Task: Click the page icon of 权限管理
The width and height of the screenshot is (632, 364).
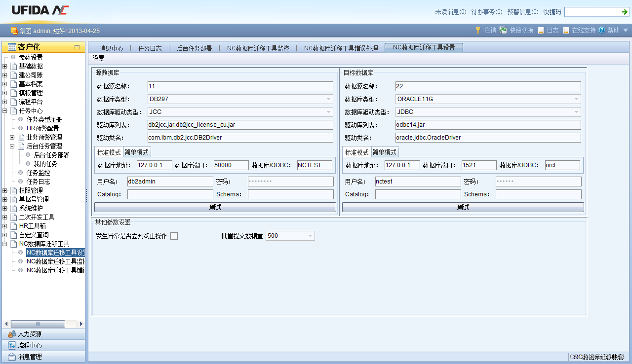Action: coord(13,190)
